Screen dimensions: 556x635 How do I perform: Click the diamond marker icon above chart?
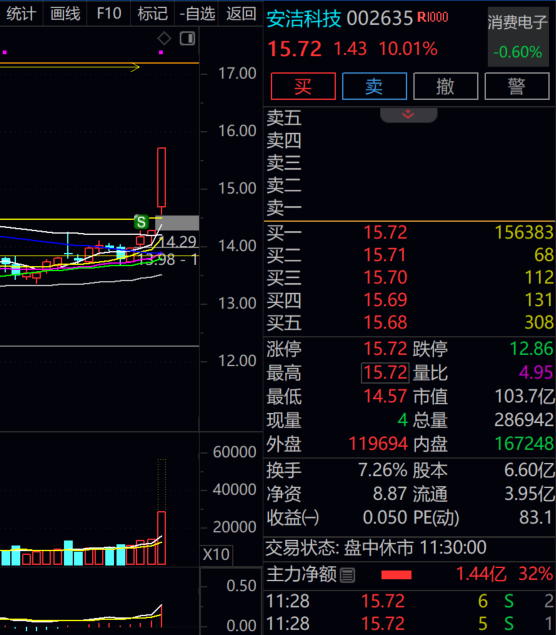164,38
